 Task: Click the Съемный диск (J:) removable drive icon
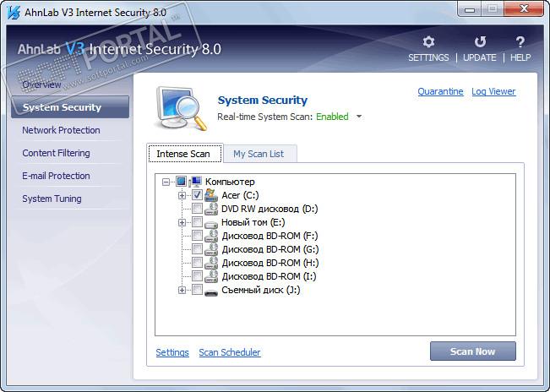[211, 291]
